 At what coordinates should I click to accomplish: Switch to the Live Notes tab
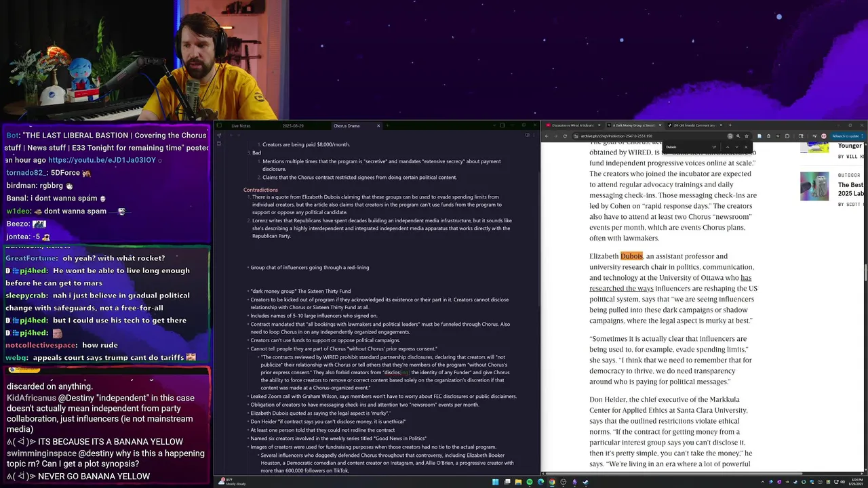click(x=241, y=125)
